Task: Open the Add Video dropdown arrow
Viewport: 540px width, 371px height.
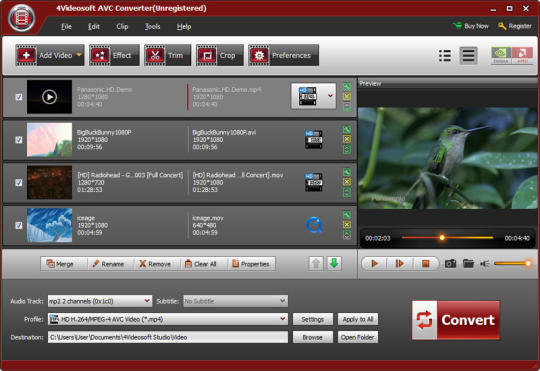Action: tap(79, 55)
